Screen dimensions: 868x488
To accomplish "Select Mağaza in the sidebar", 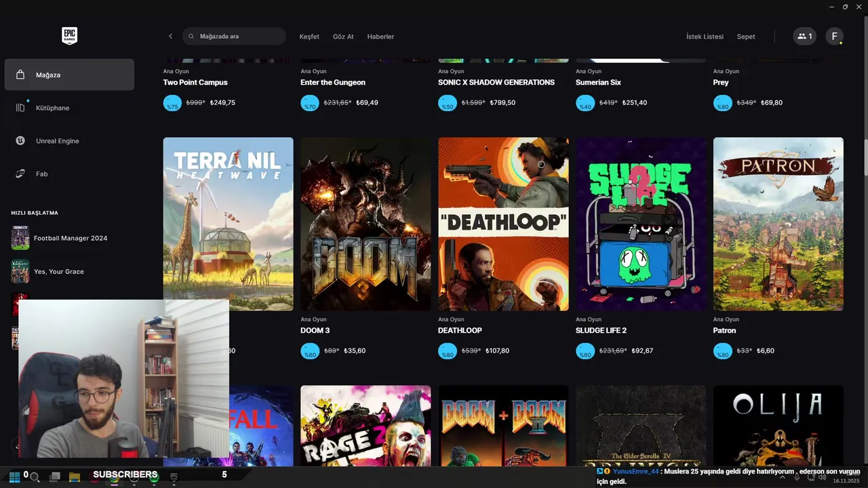I will tap(69, 75).
